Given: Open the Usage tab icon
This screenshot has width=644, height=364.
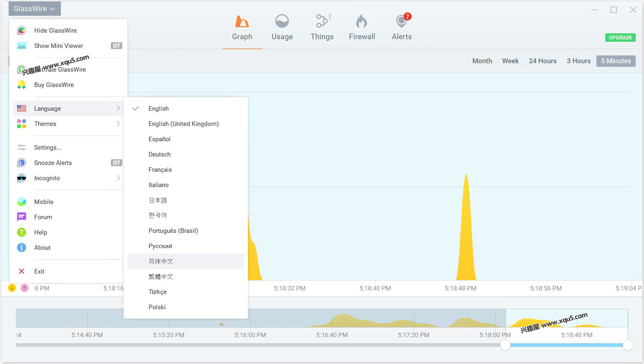Looking at the screenshot, I should [x=282, y=21].
